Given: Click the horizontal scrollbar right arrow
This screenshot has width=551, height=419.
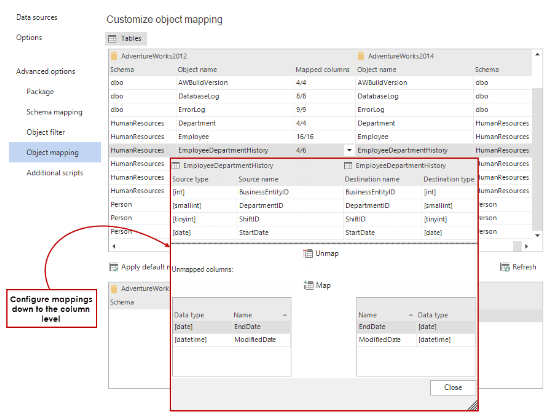Looking at the screenshot, I should click(526, 246).
